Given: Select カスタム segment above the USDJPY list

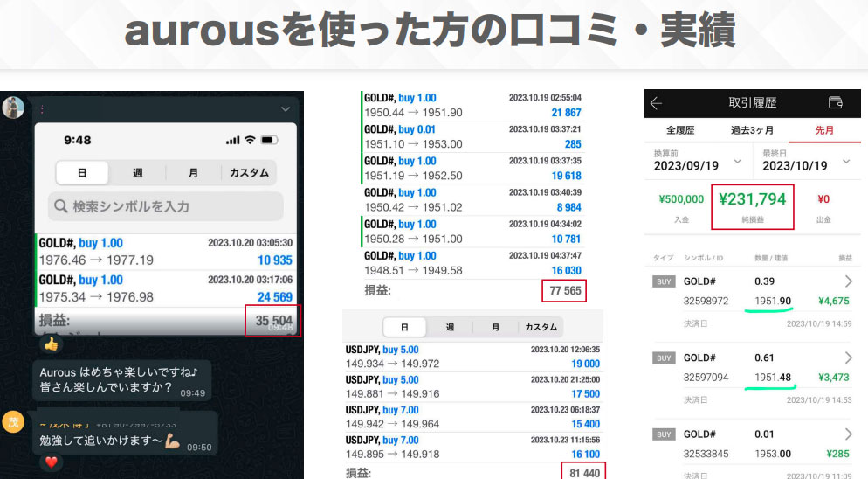Looking at the screenshot, I should pyautogui.click(x=541, y=327).
